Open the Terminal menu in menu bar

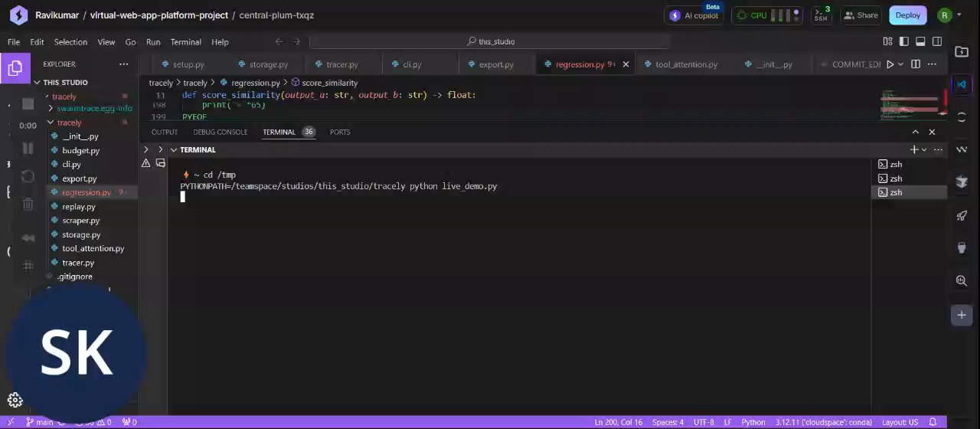[x=185, y=42]
